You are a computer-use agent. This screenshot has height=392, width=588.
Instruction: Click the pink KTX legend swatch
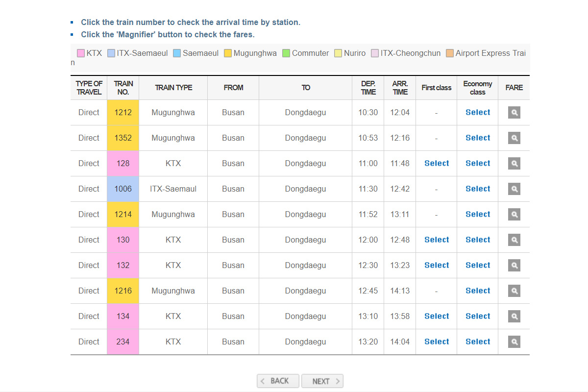pos(81,53)
